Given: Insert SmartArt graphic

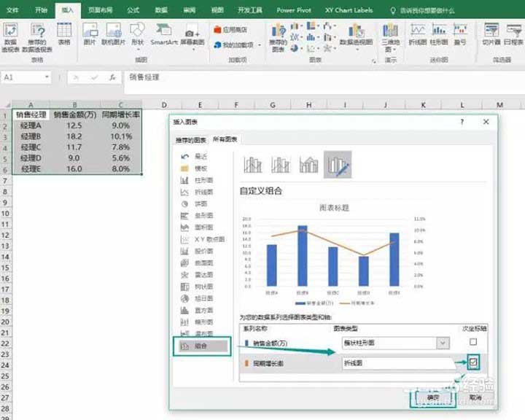Looking at the screenshot, I should point(164,34).
